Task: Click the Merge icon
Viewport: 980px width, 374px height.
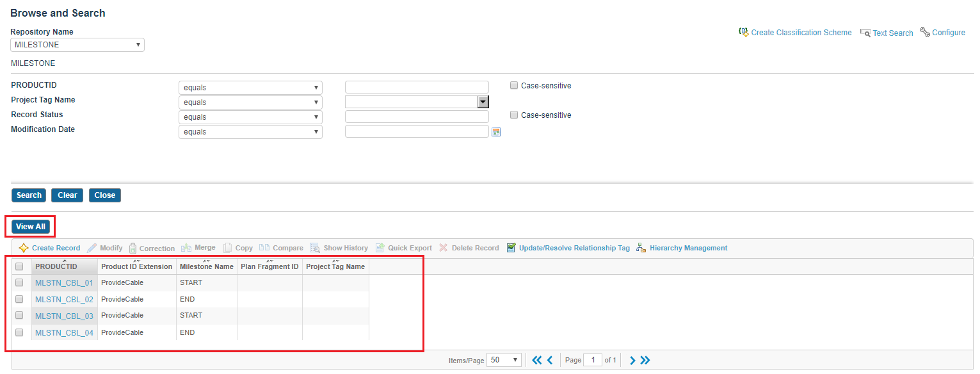Action: [186, 248]
